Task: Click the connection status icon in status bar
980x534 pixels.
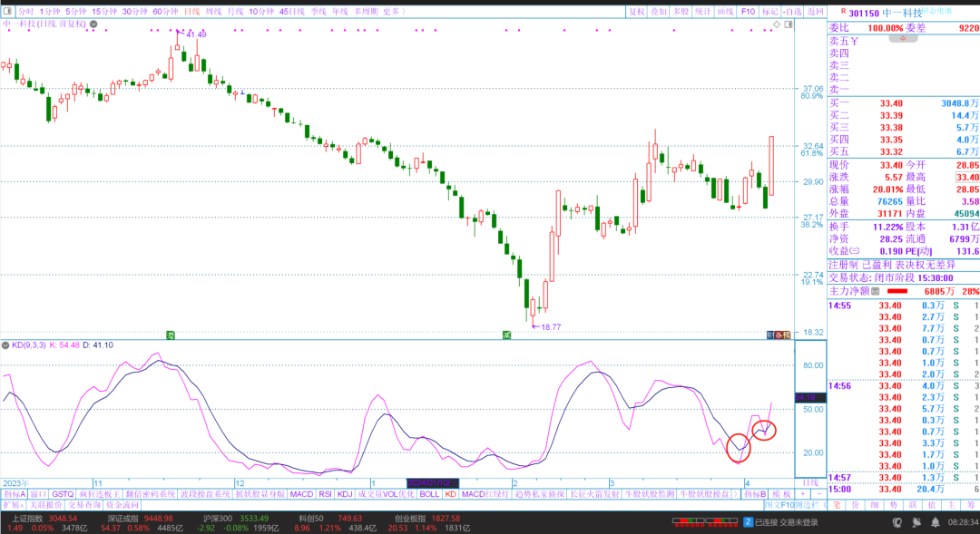Action: coord(749,522)
